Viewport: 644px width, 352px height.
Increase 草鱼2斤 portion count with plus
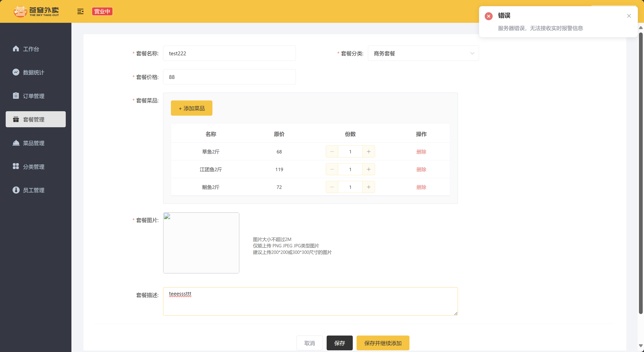(369, 152)
